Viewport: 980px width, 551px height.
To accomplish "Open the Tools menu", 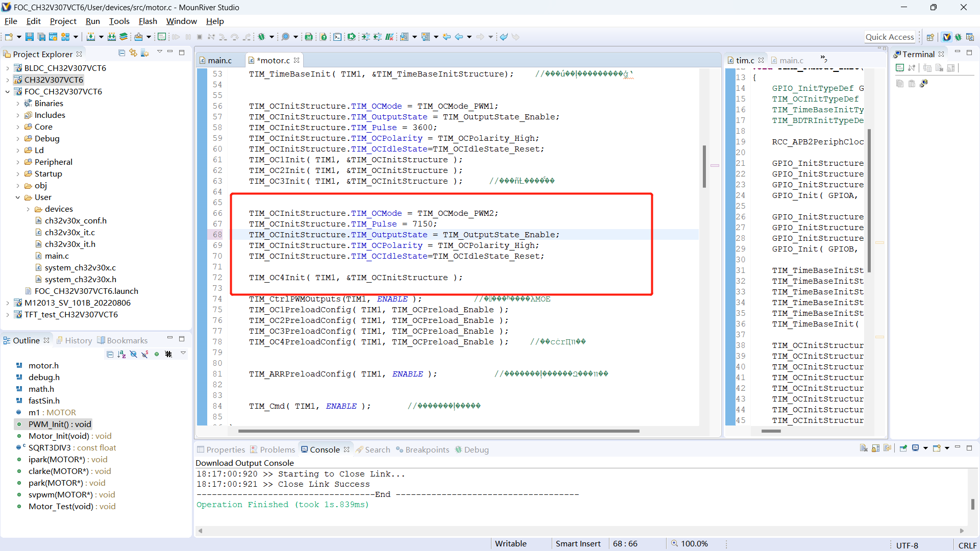I will point(119,21).
